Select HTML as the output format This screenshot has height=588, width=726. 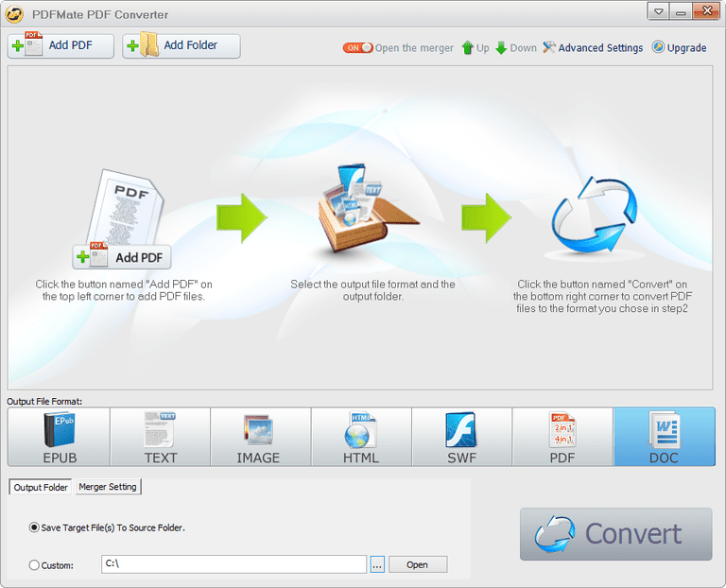(362, 437)
